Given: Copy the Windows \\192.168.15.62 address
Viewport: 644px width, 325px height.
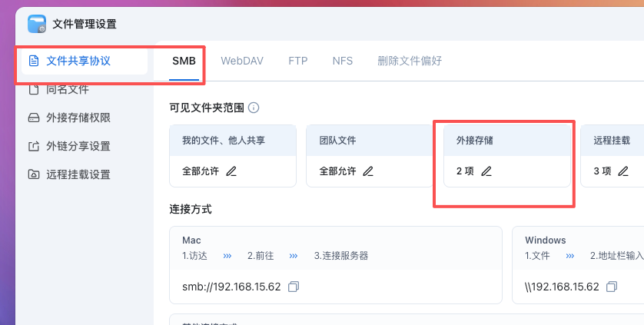Looking at the screenshot, I should click(x=612, y=287).
